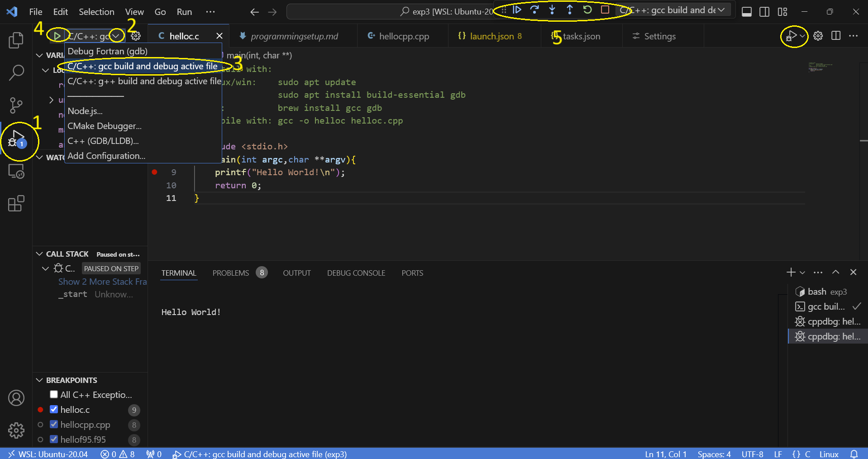Start debugging with green play button
The width and height of the screenshot is (868, 459).
coord(57,36)
